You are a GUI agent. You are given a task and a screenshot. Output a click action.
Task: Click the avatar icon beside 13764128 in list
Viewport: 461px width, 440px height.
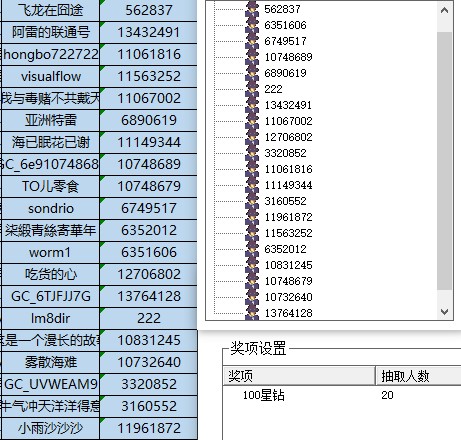coord(252,313)
